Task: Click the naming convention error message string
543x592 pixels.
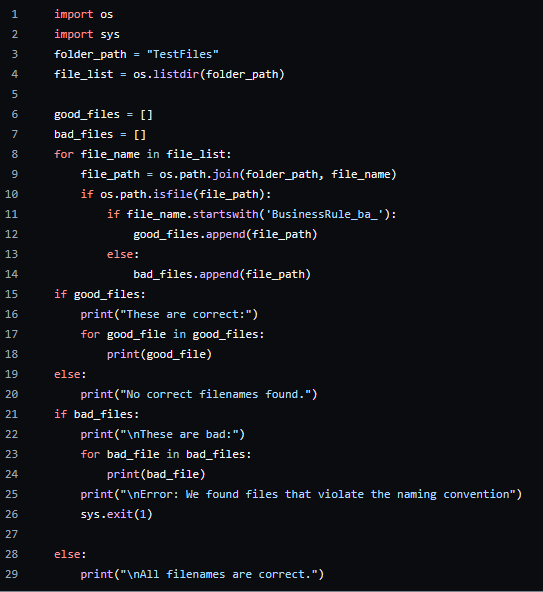Action: point(318,494)
